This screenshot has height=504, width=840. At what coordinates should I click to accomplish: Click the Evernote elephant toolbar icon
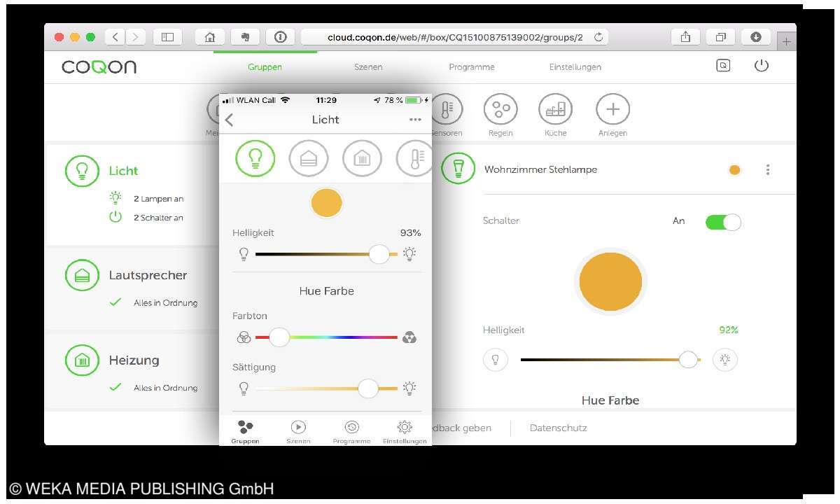245,37
